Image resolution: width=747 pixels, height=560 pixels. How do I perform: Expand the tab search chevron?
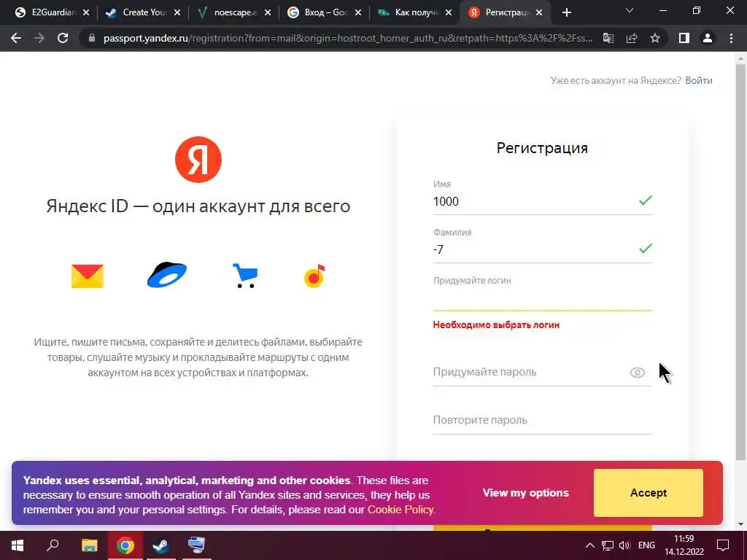tap(630, 10)
